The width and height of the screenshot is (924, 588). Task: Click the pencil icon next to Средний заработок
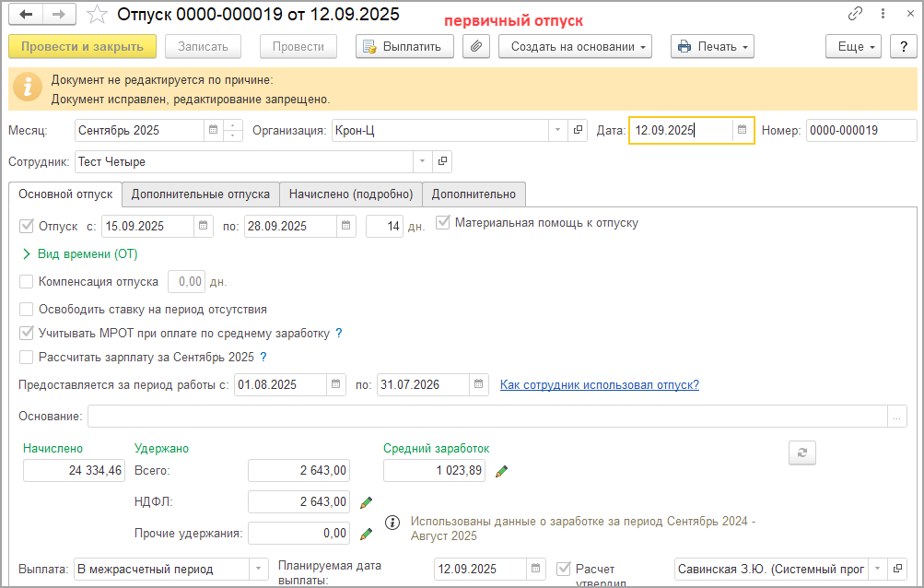click(x=501, y=471)
